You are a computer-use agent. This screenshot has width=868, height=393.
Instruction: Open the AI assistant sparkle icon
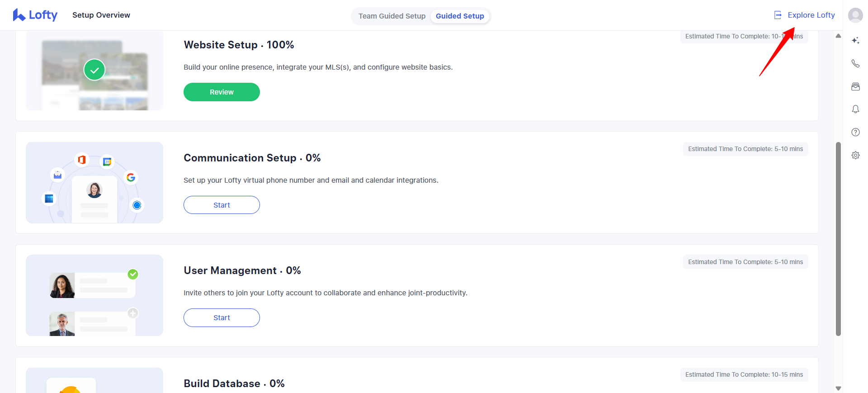click(x=855, y=41)
